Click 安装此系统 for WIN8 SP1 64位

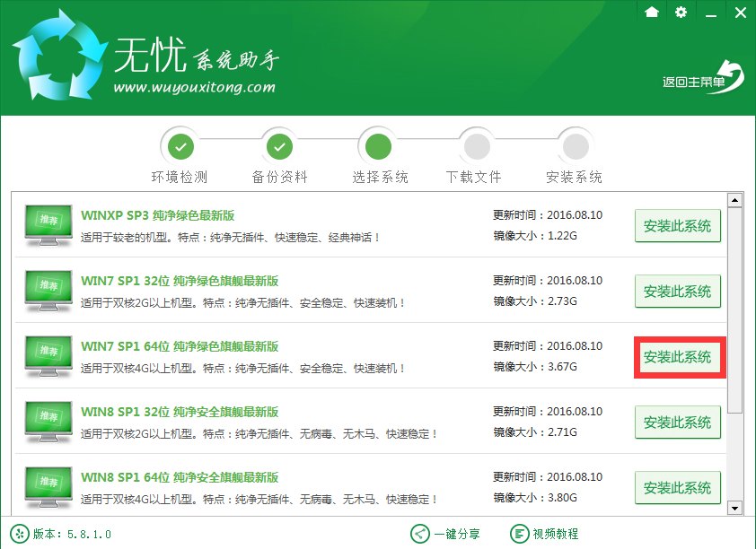[x=679, y=488]
